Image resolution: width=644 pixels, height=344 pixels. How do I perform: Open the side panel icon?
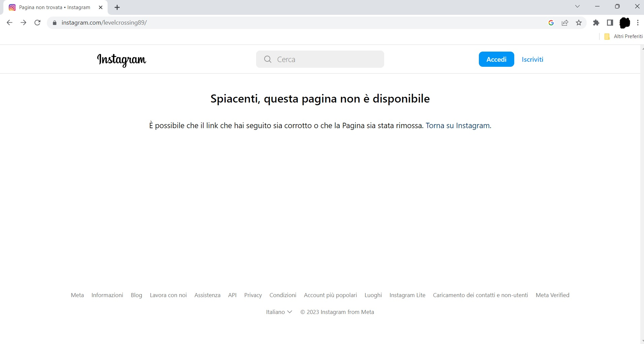(x=610, y=23)
